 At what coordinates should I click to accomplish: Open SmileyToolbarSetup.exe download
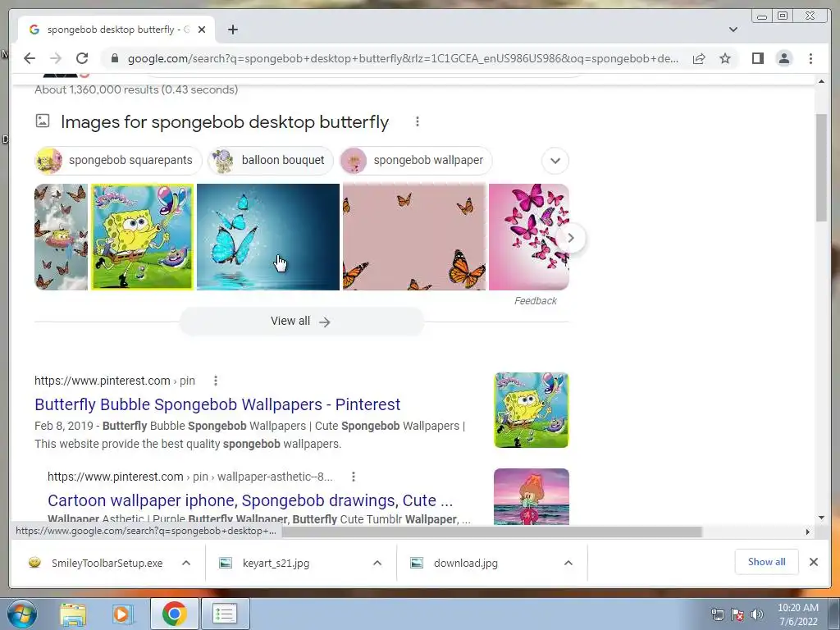point(95,563)
